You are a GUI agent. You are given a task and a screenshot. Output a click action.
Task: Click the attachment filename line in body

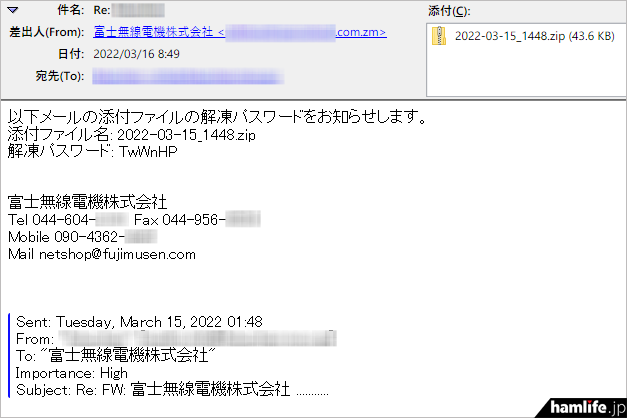coord(132,135)
